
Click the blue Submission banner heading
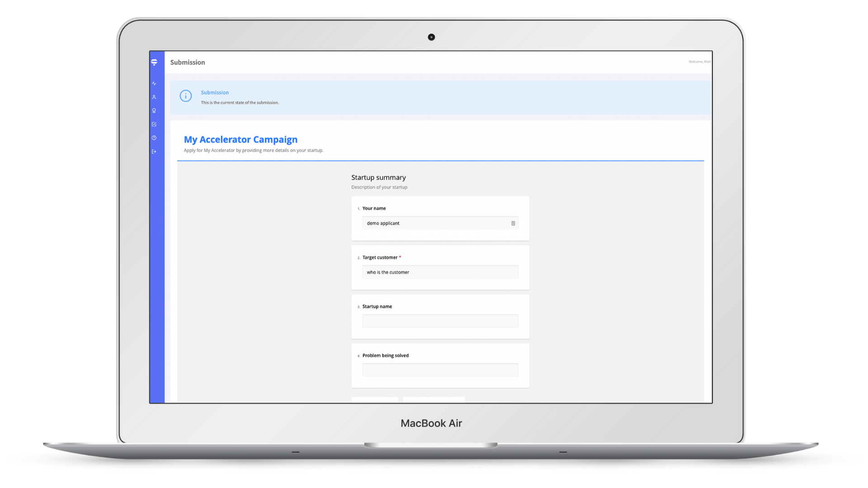(x=215, y=93)
